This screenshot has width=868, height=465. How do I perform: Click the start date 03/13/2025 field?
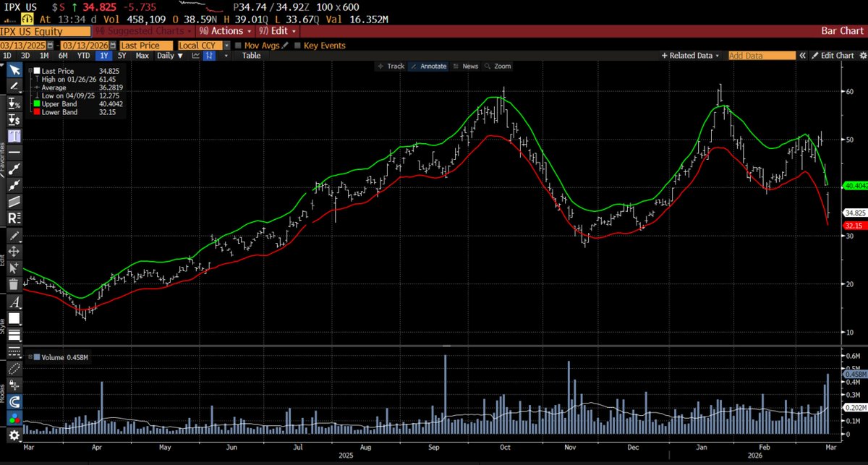[x=22, y=46]
